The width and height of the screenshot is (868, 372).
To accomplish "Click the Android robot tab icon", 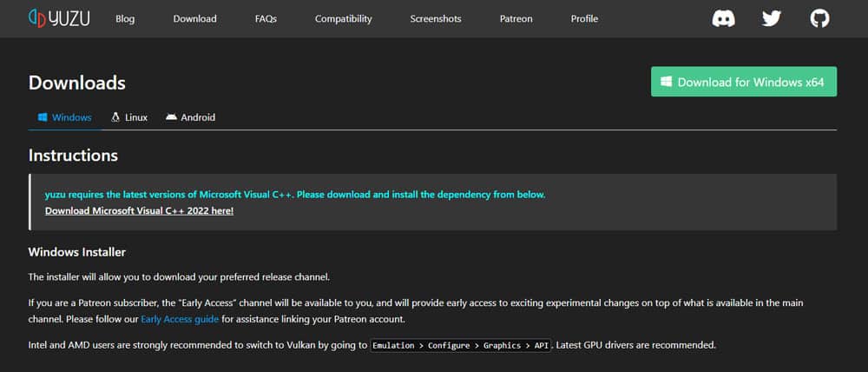I will tap(171, 117).
